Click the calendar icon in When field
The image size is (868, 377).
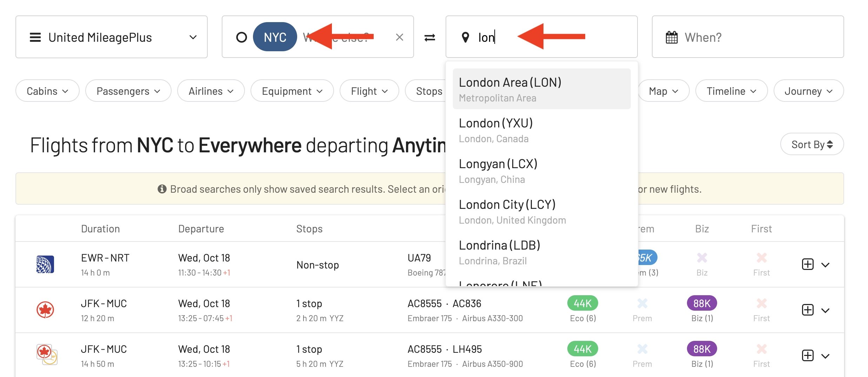point(672,37)
